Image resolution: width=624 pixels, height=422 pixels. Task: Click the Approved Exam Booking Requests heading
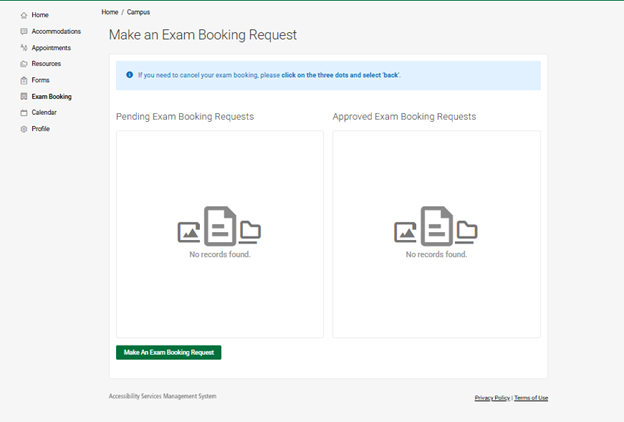point(404,117)
